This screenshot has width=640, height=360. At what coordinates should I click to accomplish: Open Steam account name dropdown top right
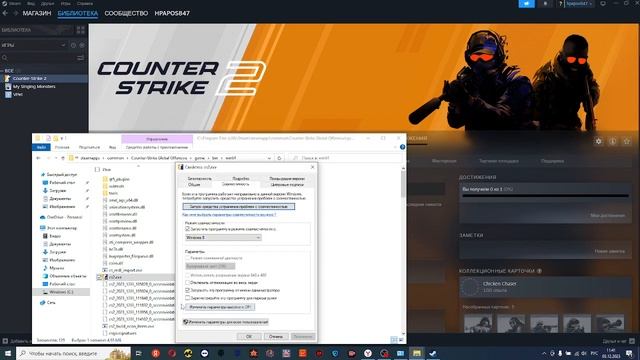click(579, 4)
